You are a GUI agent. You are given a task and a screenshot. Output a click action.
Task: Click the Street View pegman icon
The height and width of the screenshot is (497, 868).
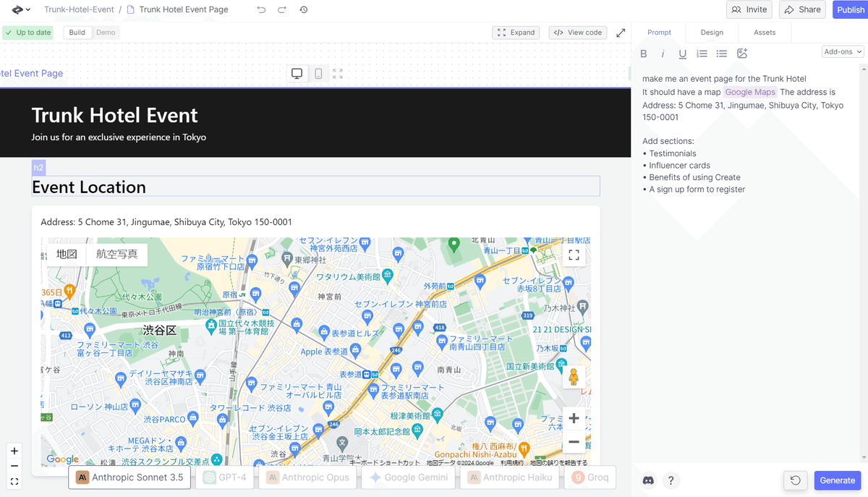pyautogui.click(x=574, y=377)
